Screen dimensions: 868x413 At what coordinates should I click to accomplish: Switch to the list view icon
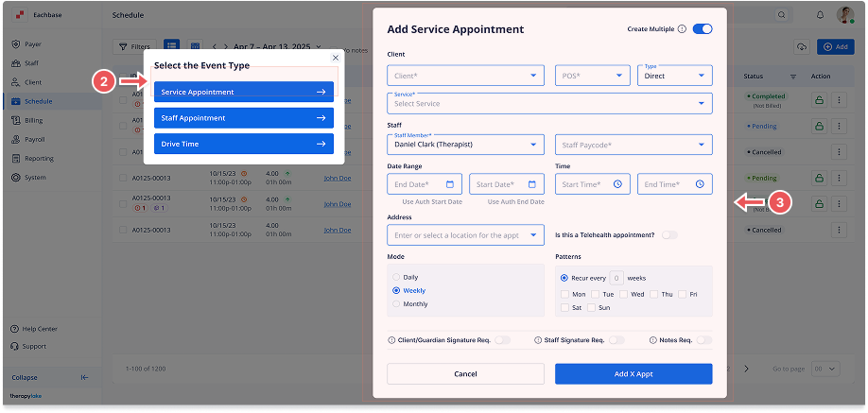(x=171, y=46)
